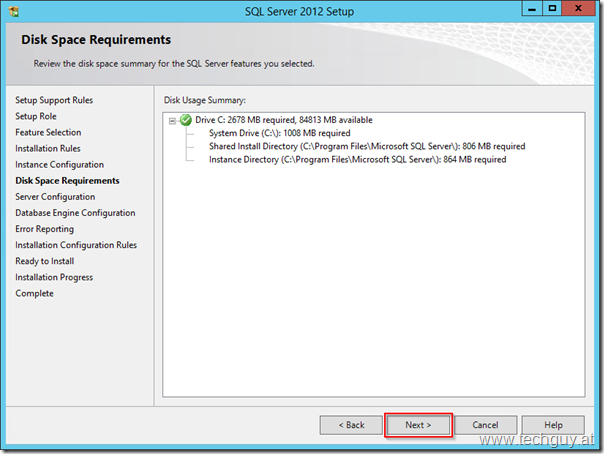Close the SQL Server 2012 Setup window
Screen dimensions: 604x454
578,8
